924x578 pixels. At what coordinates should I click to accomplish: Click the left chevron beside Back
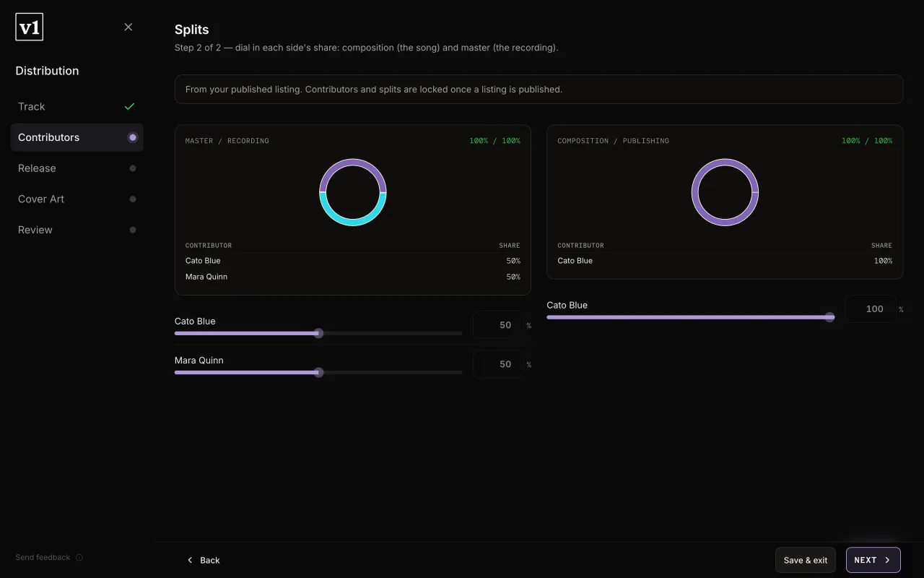pos(190,560)
